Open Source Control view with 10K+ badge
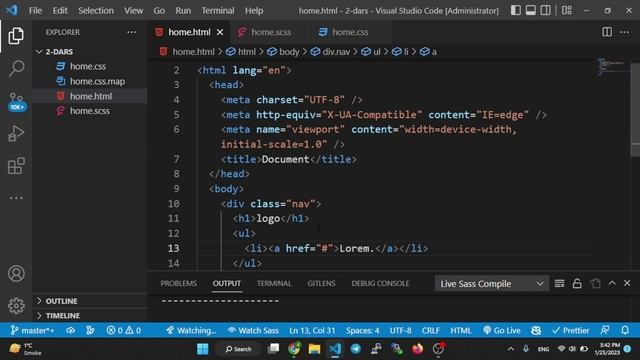640x360 pixels. (x=16, y=102)
